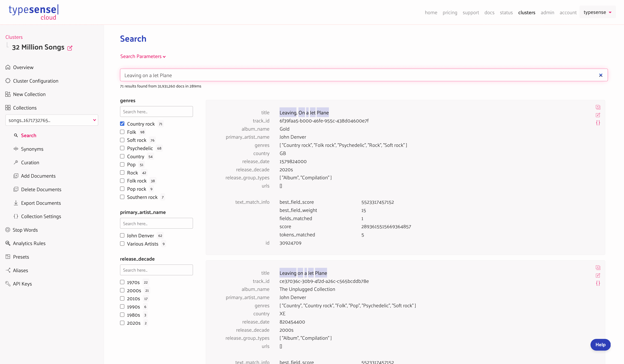
Task: Click the '32 Million Songs' cluster name
Action: pos(38,47)
